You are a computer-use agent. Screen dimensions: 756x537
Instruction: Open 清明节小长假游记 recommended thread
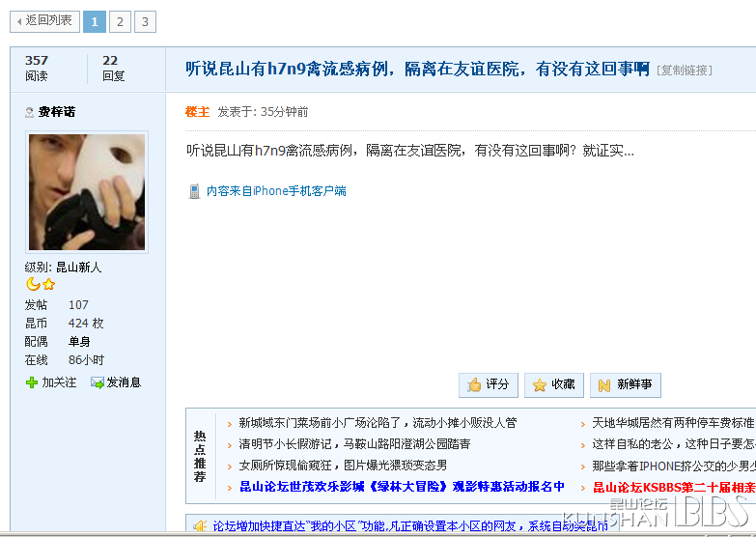354,444
